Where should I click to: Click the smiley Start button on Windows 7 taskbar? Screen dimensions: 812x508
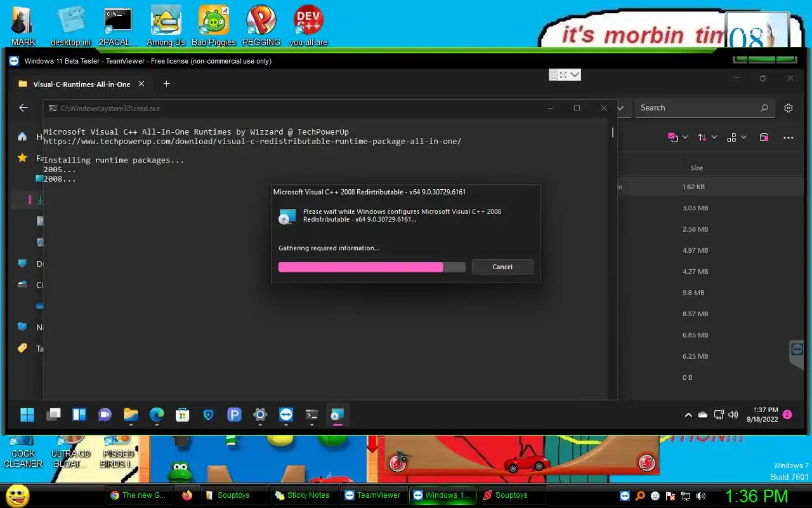tap(17, 495)
